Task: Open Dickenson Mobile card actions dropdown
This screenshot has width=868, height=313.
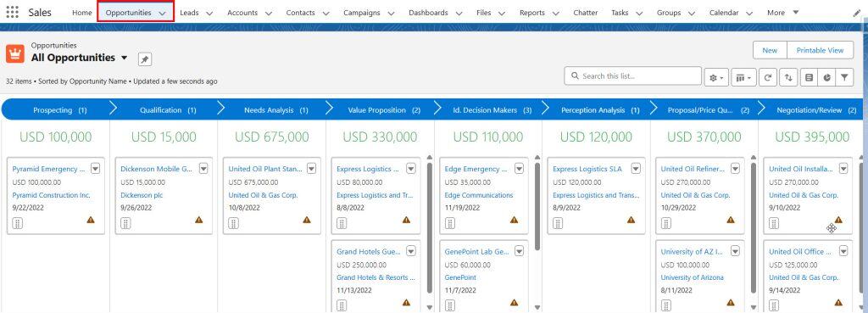Action: [203, 169]
